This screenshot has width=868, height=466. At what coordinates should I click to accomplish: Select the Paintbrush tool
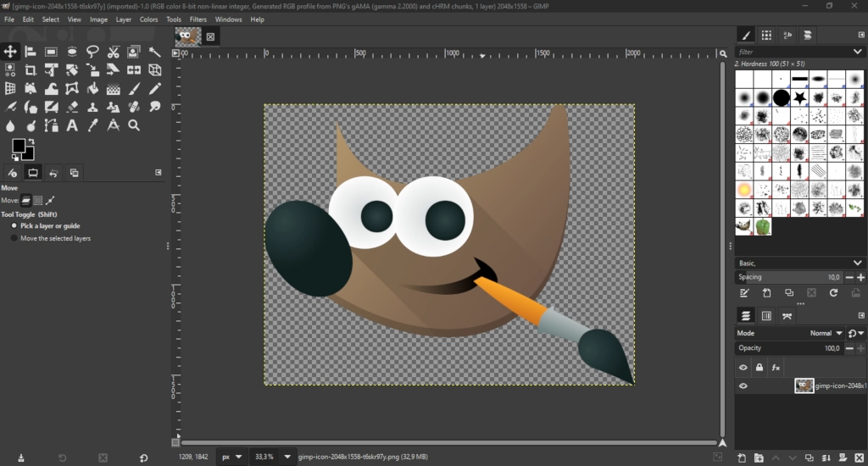134,89
